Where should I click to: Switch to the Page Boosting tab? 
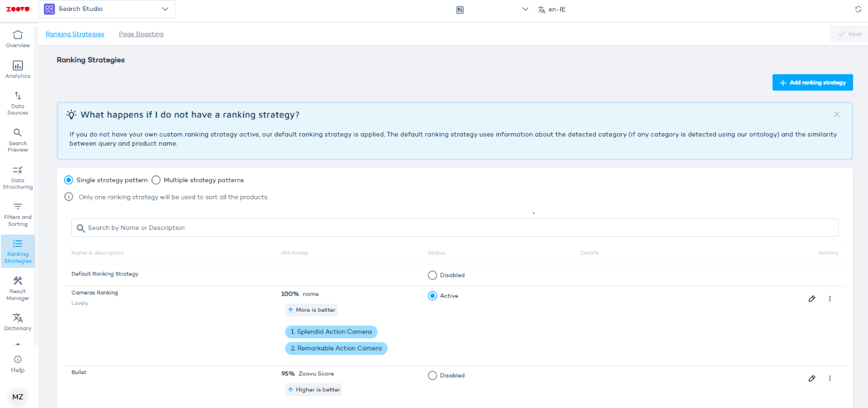141,34
